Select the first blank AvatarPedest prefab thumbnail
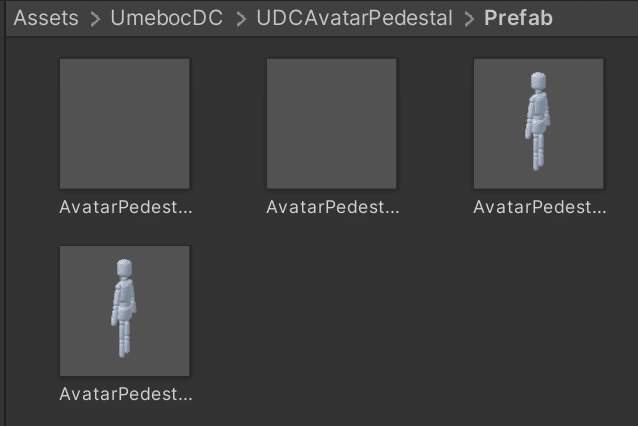638x426 pixels. pyautogui.click(x=125, y=124)
